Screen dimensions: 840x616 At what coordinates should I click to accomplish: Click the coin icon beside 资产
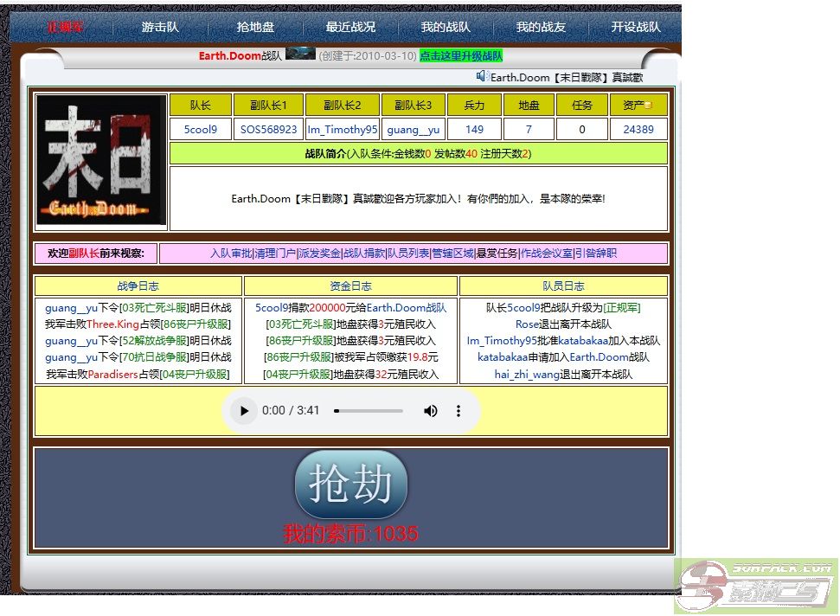[649, 106]
